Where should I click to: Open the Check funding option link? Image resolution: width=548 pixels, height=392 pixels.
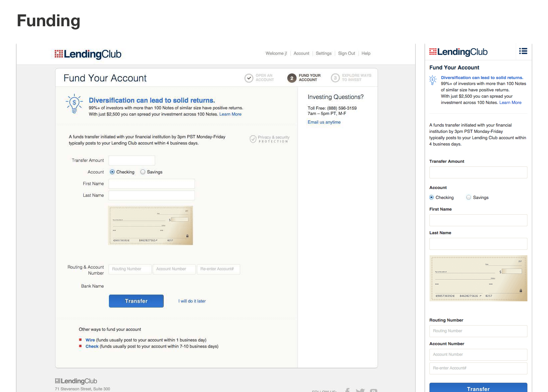tap(92, 346)
